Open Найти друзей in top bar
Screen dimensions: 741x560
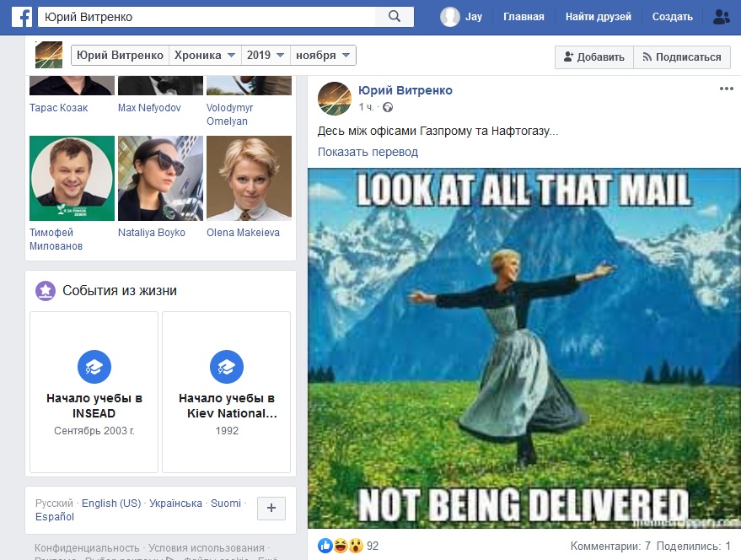[x=599, y=17]
